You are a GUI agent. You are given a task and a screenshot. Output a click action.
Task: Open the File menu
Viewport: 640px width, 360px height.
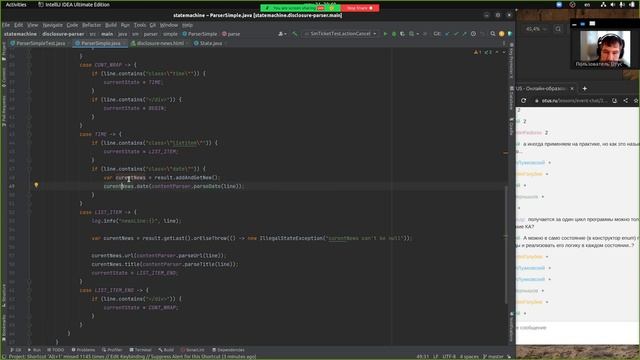[x=6, y=25]
